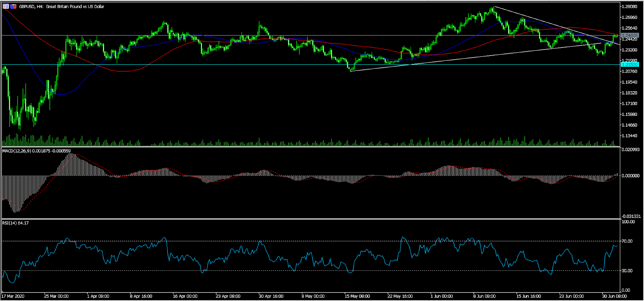This screenshot has width=644, height=301.
Task: Click the MACD 0.000000 zero level label
Action: click(x=630, y=176)
